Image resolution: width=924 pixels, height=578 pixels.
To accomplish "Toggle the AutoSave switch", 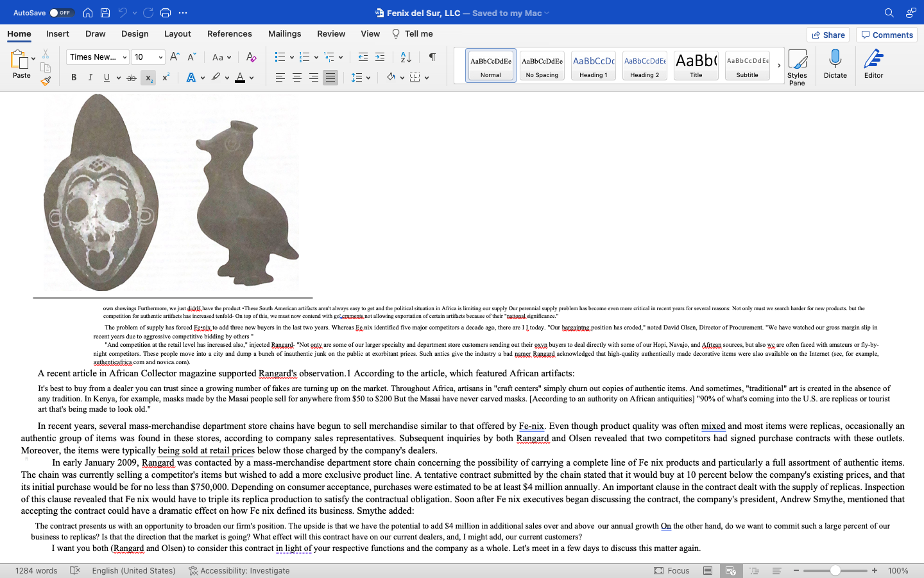I will point(62,13).
